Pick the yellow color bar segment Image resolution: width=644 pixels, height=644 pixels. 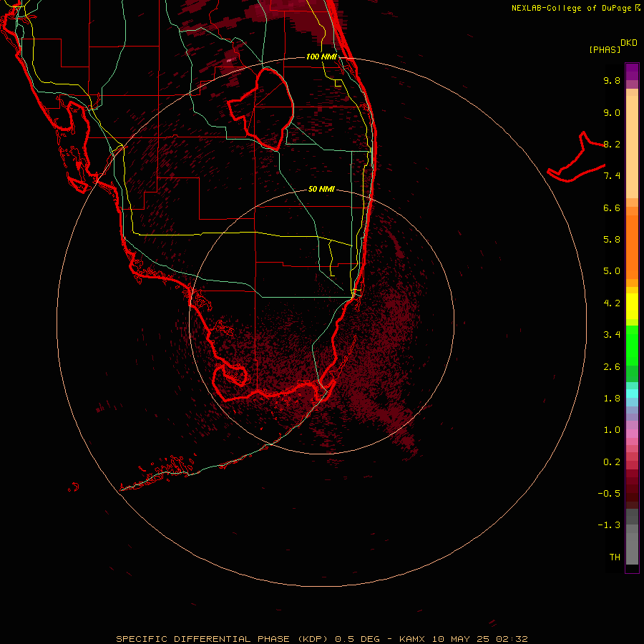point(632,306)
